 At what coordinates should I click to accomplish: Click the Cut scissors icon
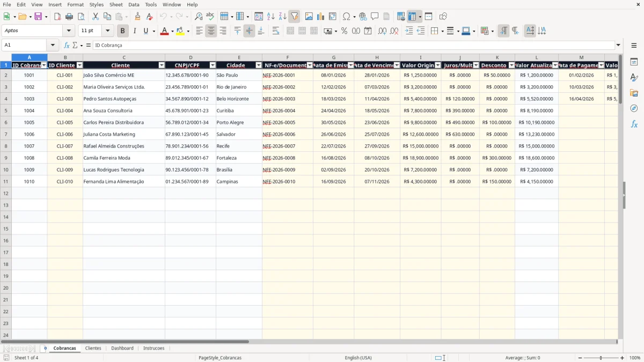click(x=96, y=17)
